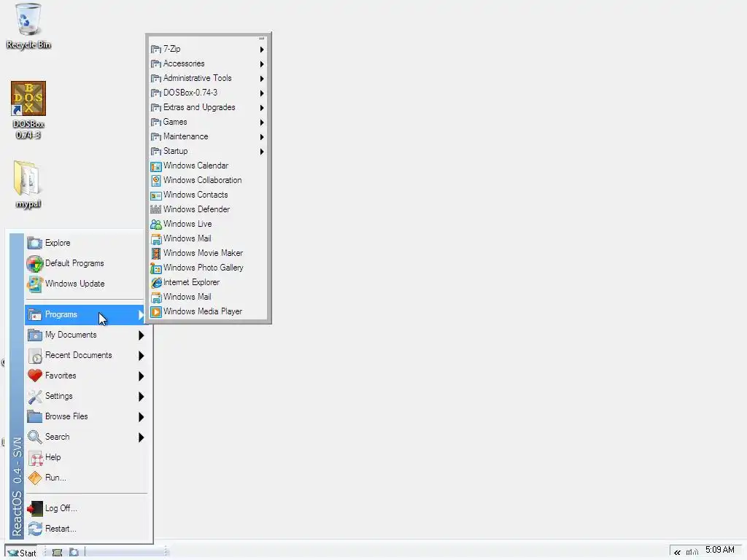Viewport: 747px width, 560px height.
Task: Click the volume icon in system tray
Action: [x=692, y=553]
